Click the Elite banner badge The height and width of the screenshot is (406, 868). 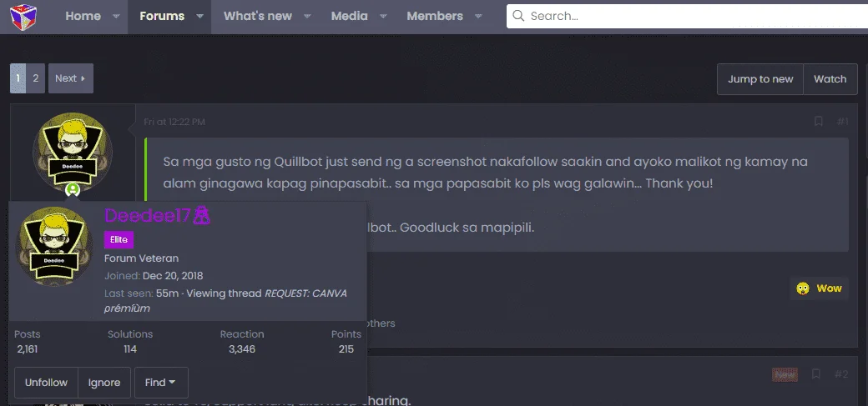pos(119,239)
